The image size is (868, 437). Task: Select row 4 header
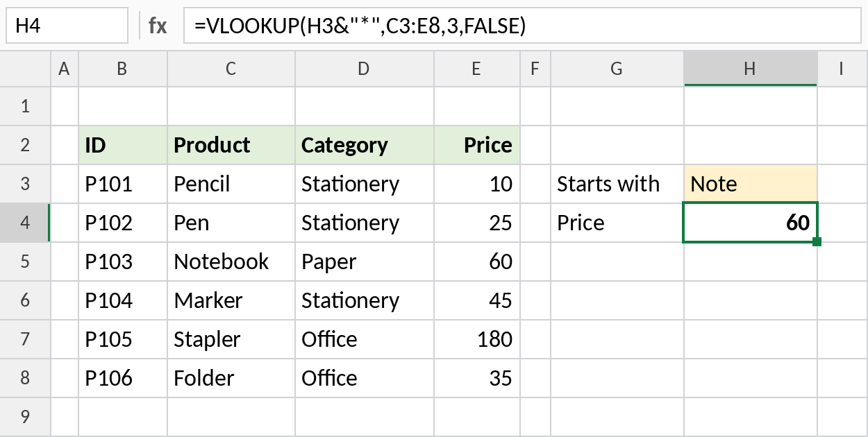[26, 223]
